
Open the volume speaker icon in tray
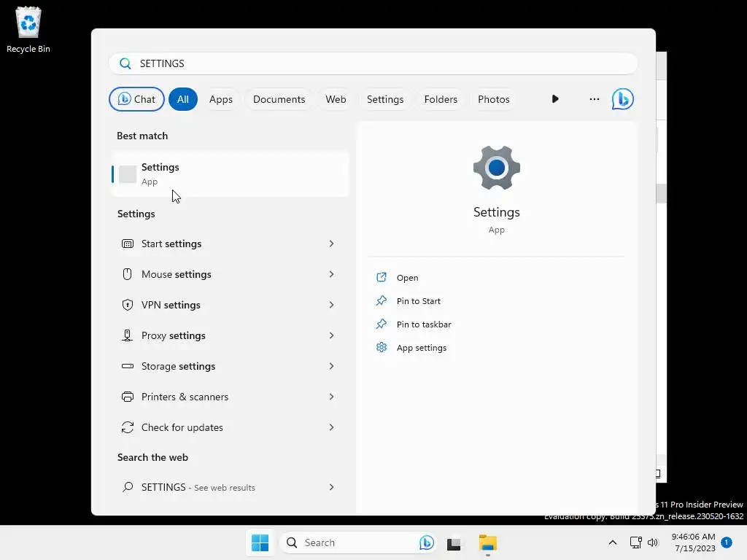click(653, 542)
